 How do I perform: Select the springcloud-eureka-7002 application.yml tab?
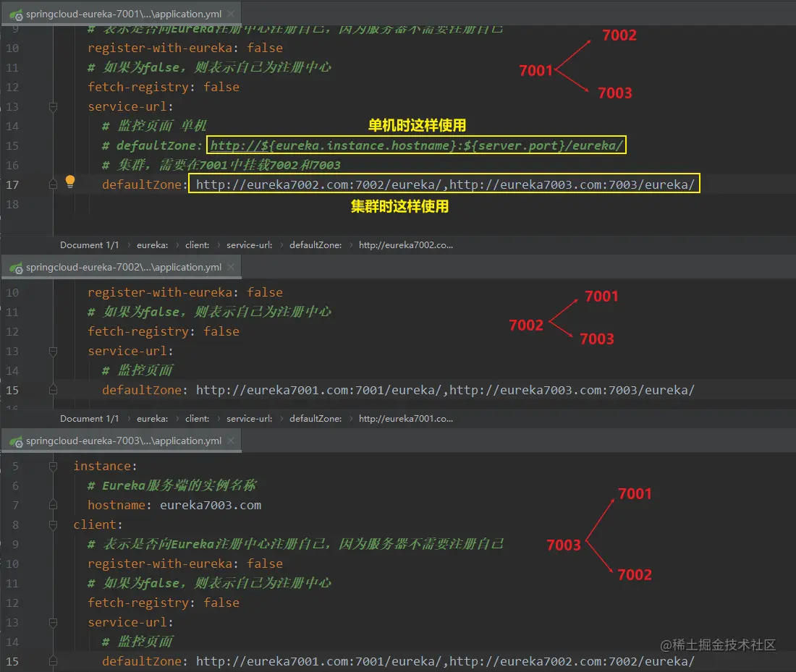coord(122,267)
